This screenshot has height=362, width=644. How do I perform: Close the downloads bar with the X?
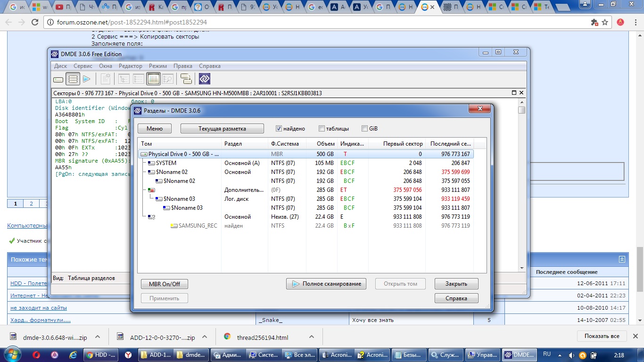[x=636, y=336]
